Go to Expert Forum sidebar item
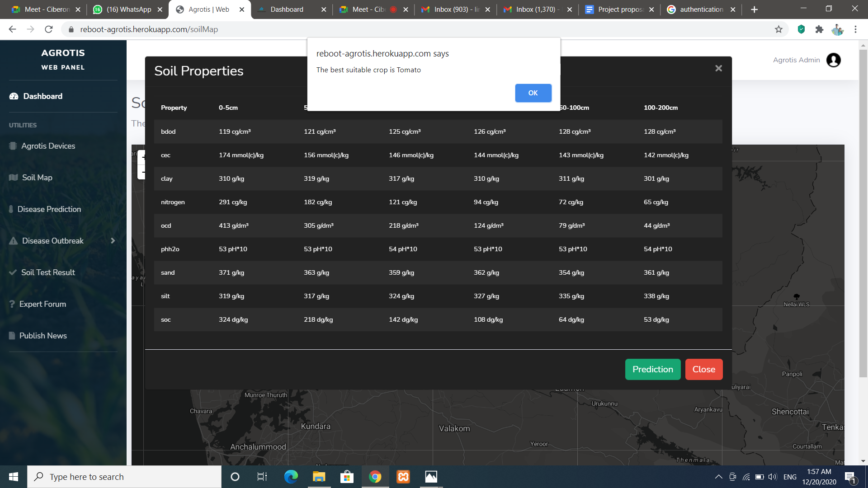Image resolution: width=868 pixels, height=488 pixels. 42,304
